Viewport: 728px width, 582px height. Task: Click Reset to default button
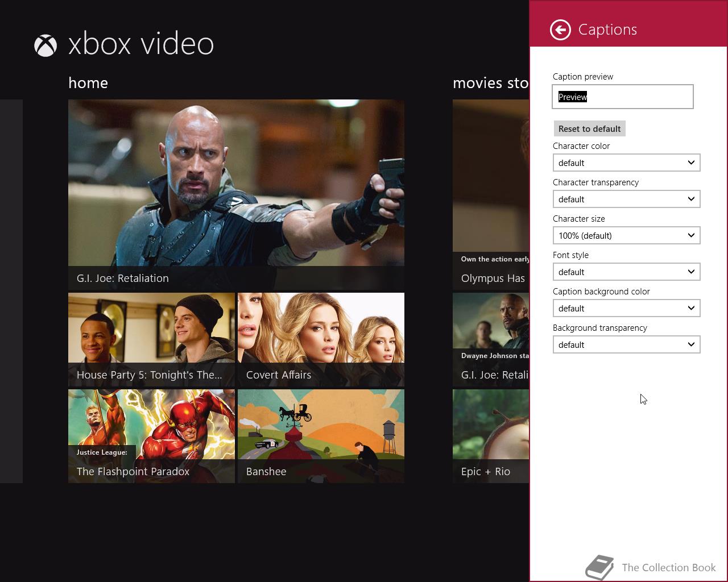[589, 128]
